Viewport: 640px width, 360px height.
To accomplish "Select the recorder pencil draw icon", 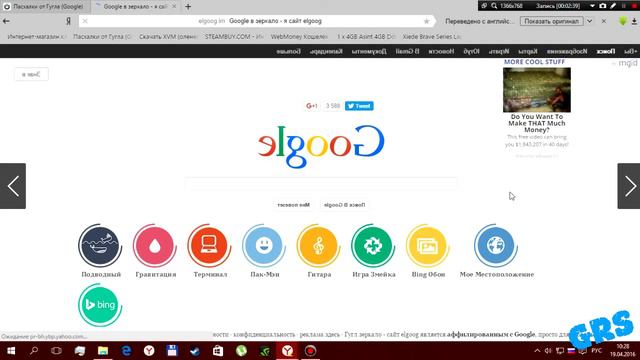I will point(613,6).
